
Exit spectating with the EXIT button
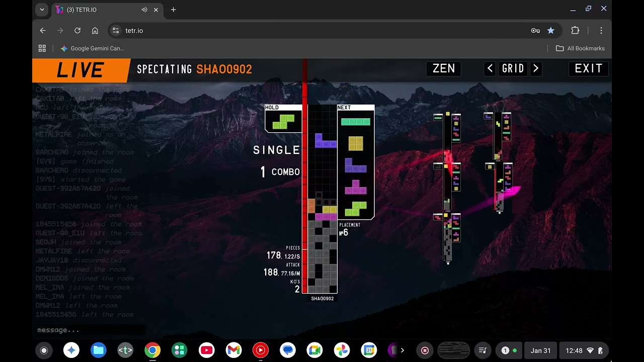coord(589,68)
